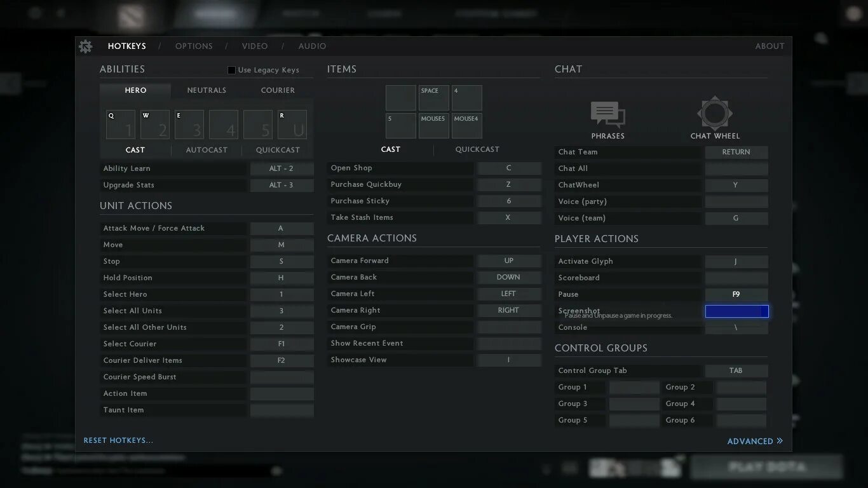868x488 pixels.
Task: Select the MOUSE5 item slot
Action: pos(434,126)
